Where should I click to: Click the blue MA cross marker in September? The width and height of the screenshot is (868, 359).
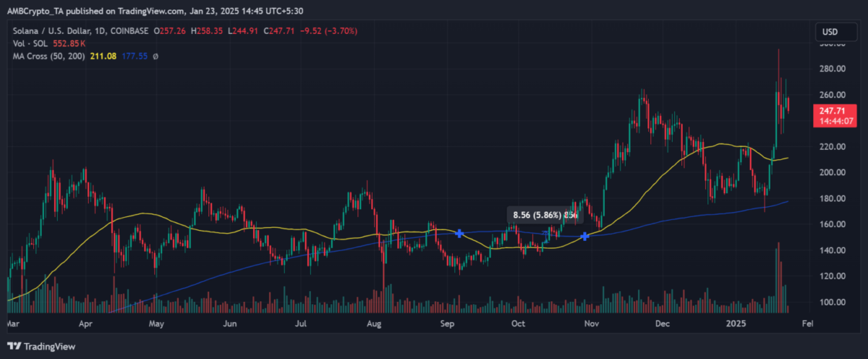point(459,233)
